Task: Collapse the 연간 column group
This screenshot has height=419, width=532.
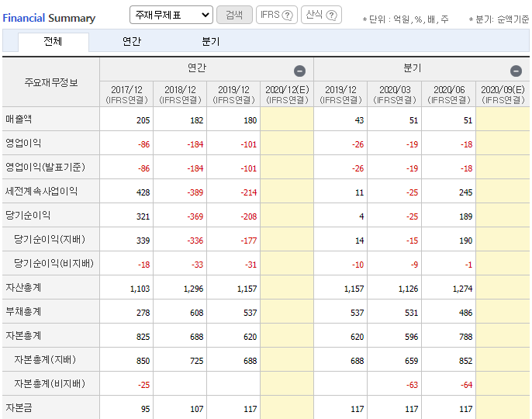Action: (x=299, y=71)
